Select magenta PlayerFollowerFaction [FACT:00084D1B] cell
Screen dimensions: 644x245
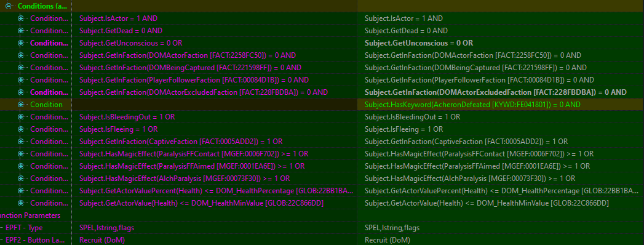[x=194, y=80]
